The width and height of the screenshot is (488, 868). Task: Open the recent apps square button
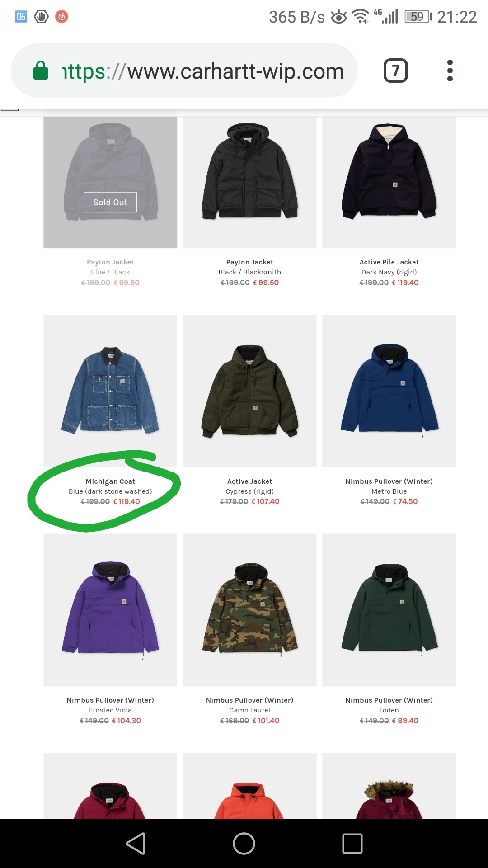point(352,844)
